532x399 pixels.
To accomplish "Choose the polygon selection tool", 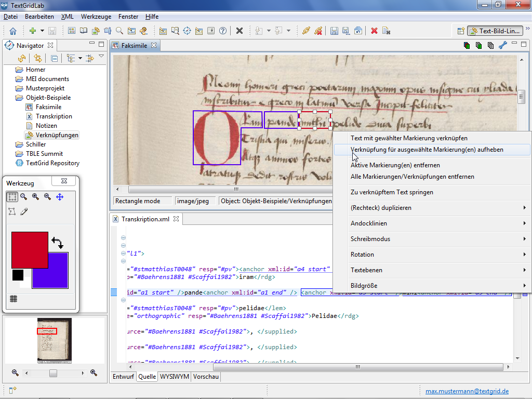I will click(12, 211).
